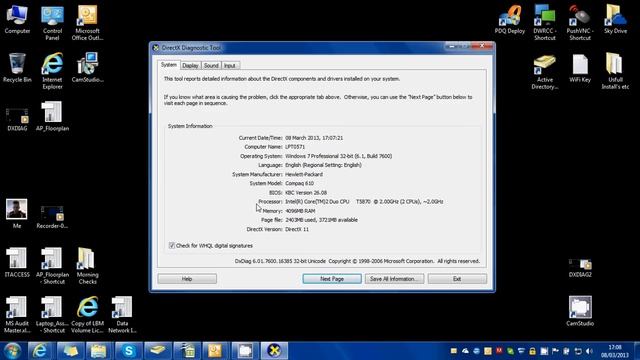Launch the PDQ Deploy desktop shortcut

tap(509, 19)
